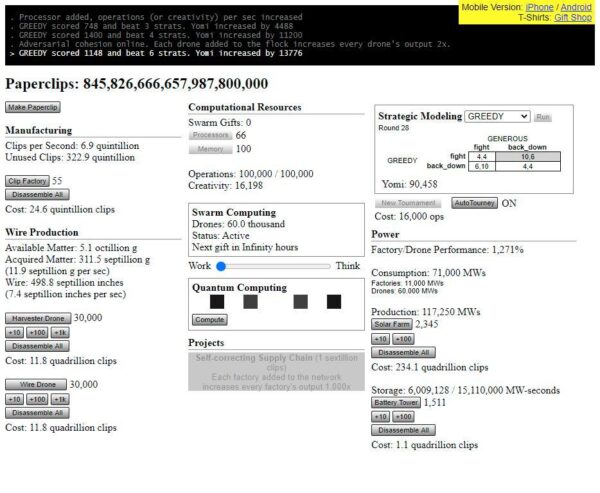Disassemble all Wire Drones
The height and width of the screenshot is (493, 600).
(37, 412)
